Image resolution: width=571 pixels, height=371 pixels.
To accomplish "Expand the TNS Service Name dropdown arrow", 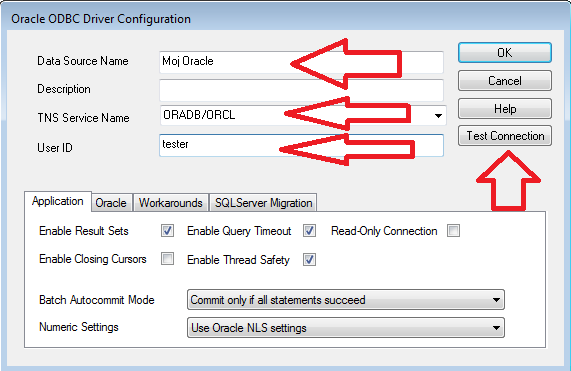I will click(438, 116).
